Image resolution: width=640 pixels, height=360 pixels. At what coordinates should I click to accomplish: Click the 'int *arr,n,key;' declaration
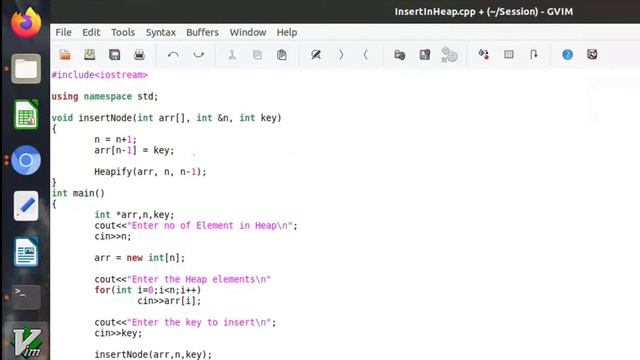[x=134, y=215]
